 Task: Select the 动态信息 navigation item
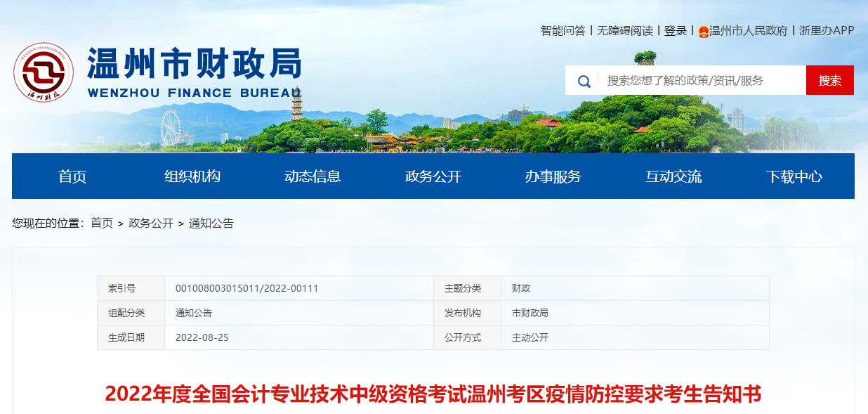[x=314, y=176]
